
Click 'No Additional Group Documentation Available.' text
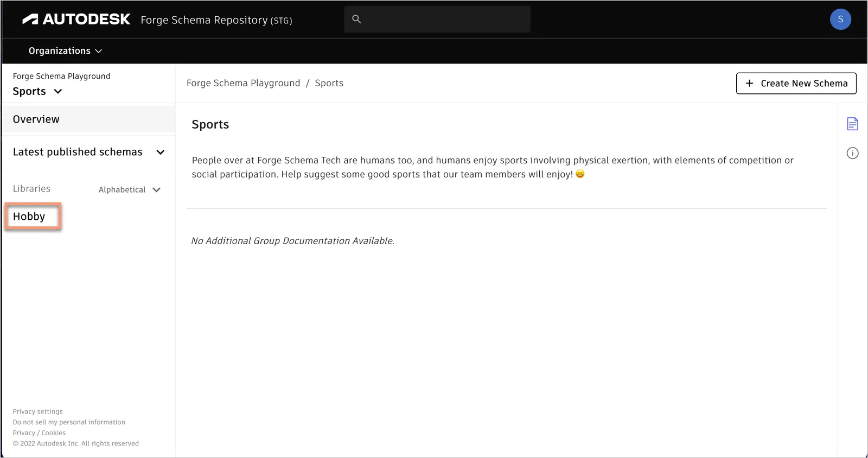pyautogui.click(x=292, y=241)
